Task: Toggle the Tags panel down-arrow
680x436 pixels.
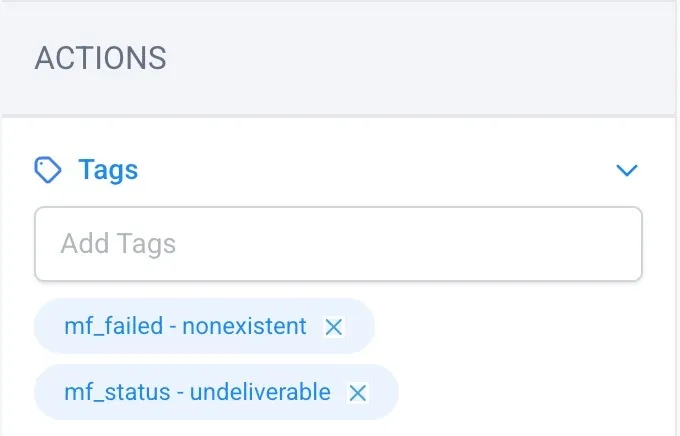Action: point(627,170)
